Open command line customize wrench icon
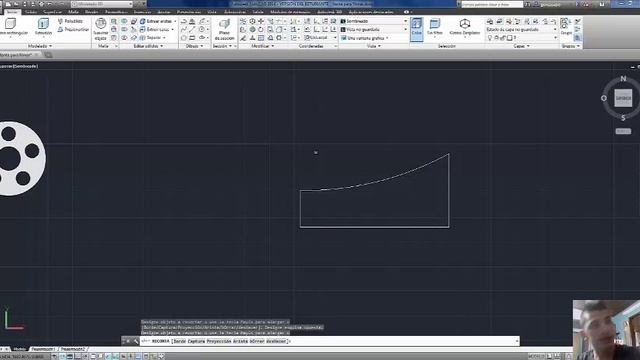The width and height of the screenshot is (640, 360). point(136,341)
